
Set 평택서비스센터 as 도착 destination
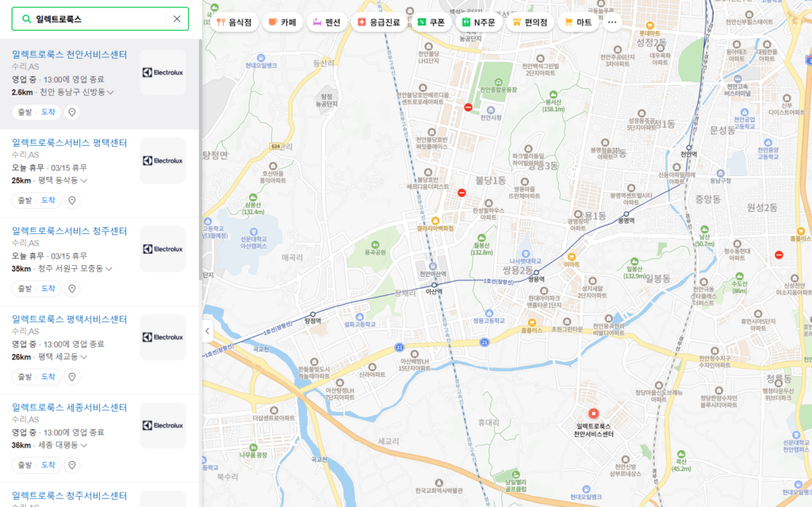(48, 376)
